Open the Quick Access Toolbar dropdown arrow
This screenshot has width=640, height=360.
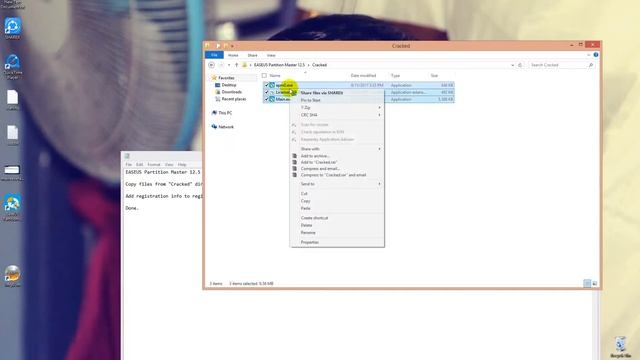232,46
